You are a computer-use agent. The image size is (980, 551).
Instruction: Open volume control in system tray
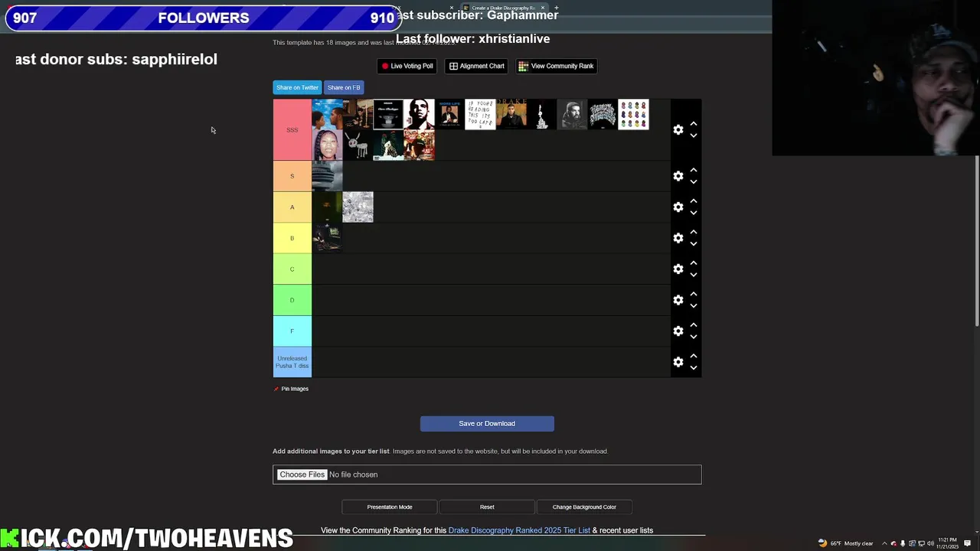[930, 543]
